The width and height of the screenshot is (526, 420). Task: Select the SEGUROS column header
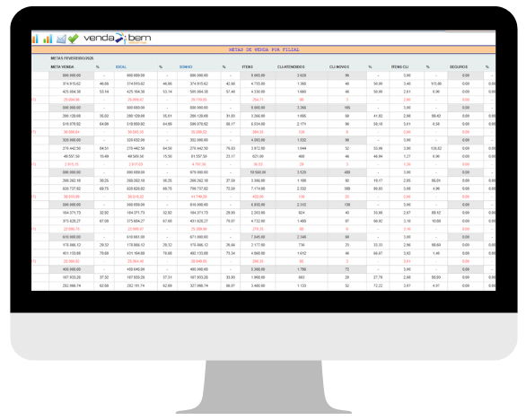pos(459,66)
